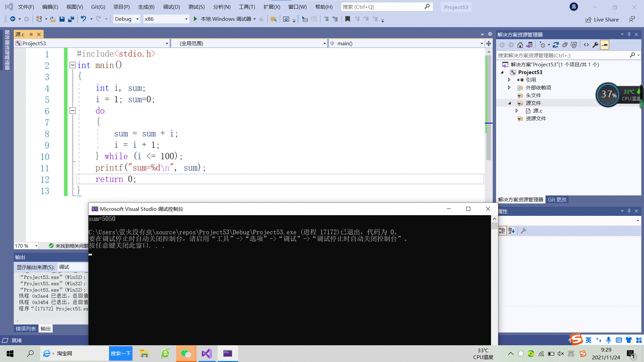Open the Debug configuration dropdown
Screen dimensions: 644x362
click(x=137, y=19)
